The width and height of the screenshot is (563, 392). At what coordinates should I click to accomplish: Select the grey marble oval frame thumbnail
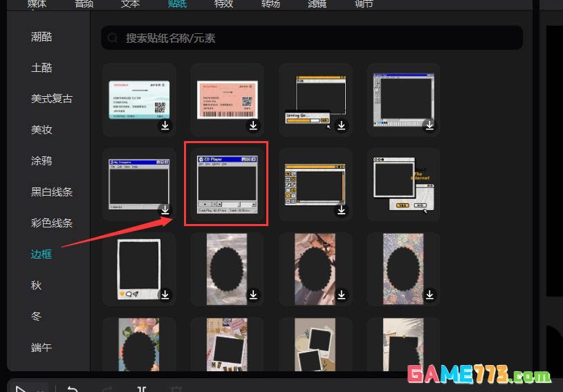(x=227, y=269)
